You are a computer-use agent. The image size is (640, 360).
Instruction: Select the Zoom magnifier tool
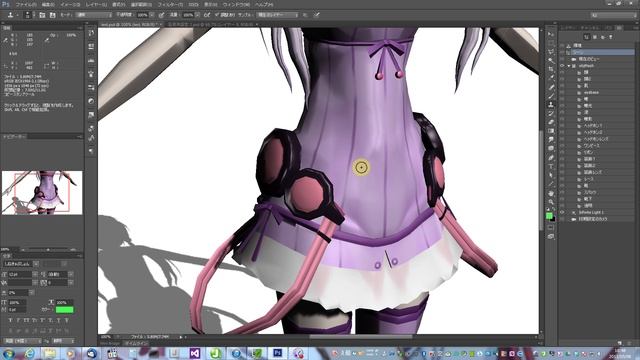(551, 202)
